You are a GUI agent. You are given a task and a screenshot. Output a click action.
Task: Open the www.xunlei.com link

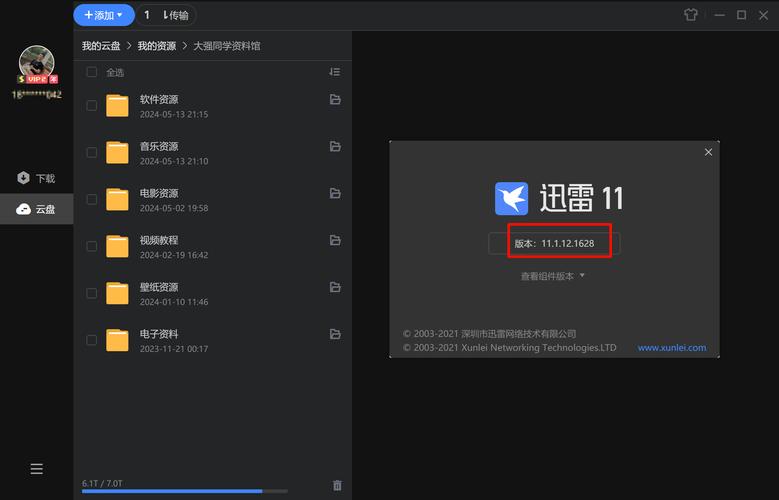671,348
